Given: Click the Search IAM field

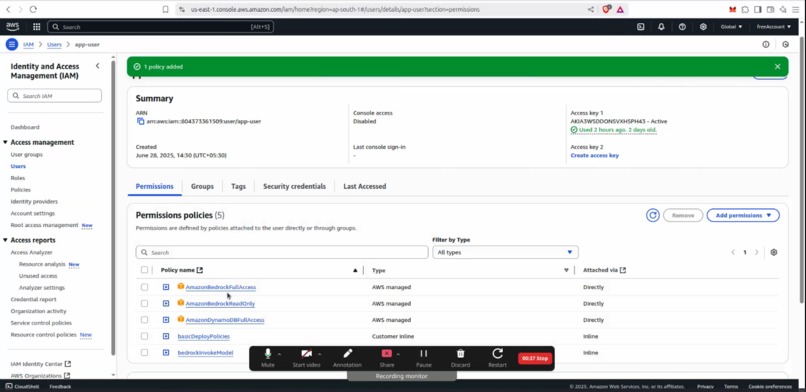Looking at the screenshot, I should pos(54,96).
